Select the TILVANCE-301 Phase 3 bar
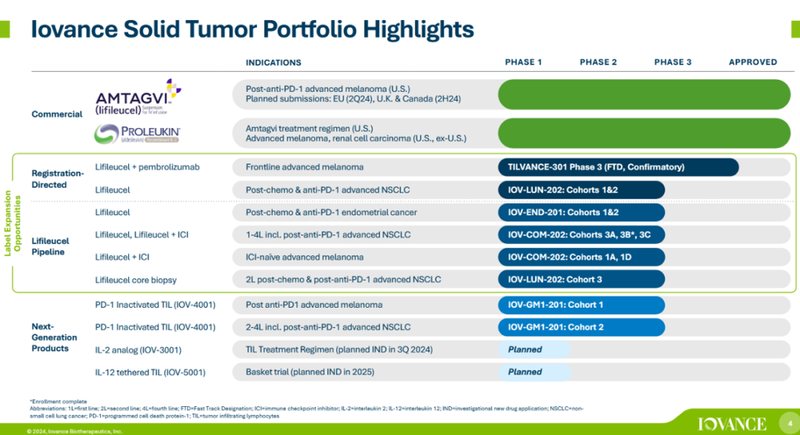This screenshot has height=435, width=800. [x=617, y=167]
